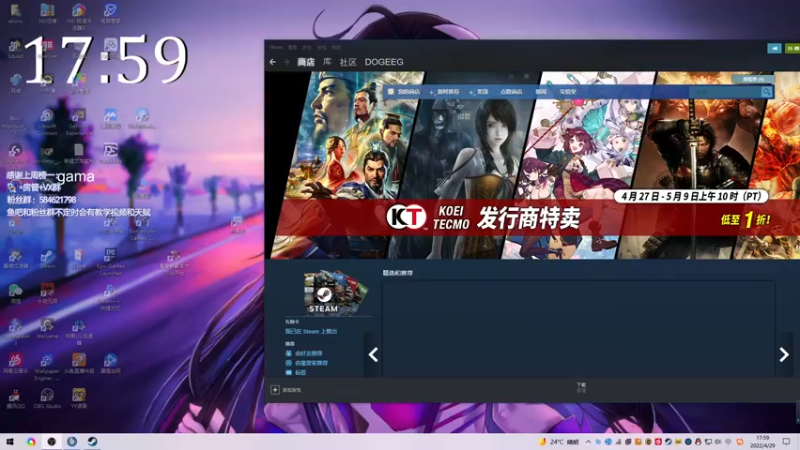This screenshot has height=450, width=800.
Task: Open the DOGEEG profile tab
Action: click(x=384, y=62)
